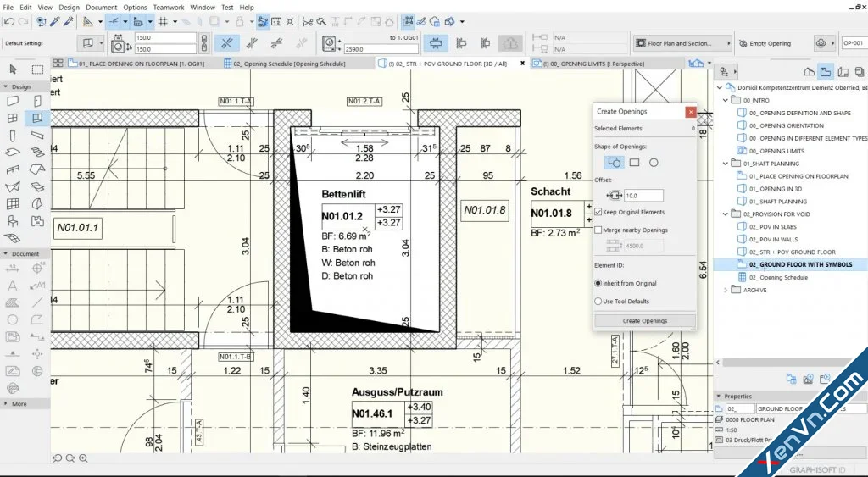This screenshot has height=477, width=868.
Task: Click the Default Settings button
Action: (25, 43)
